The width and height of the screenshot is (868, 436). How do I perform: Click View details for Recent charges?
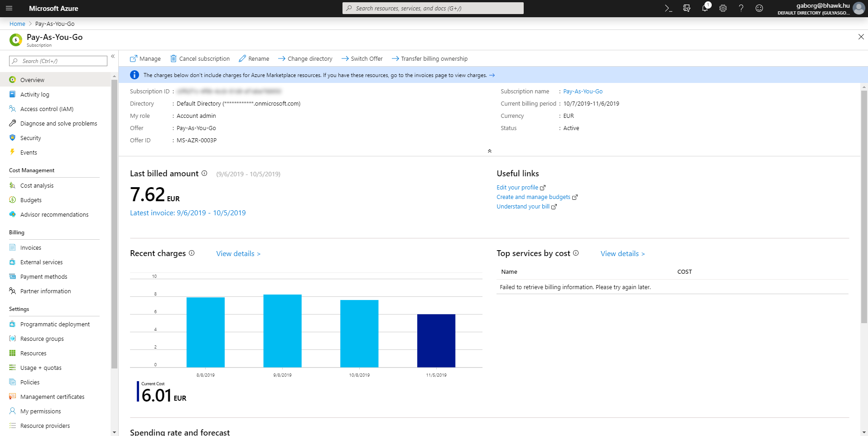coord(238,254)
